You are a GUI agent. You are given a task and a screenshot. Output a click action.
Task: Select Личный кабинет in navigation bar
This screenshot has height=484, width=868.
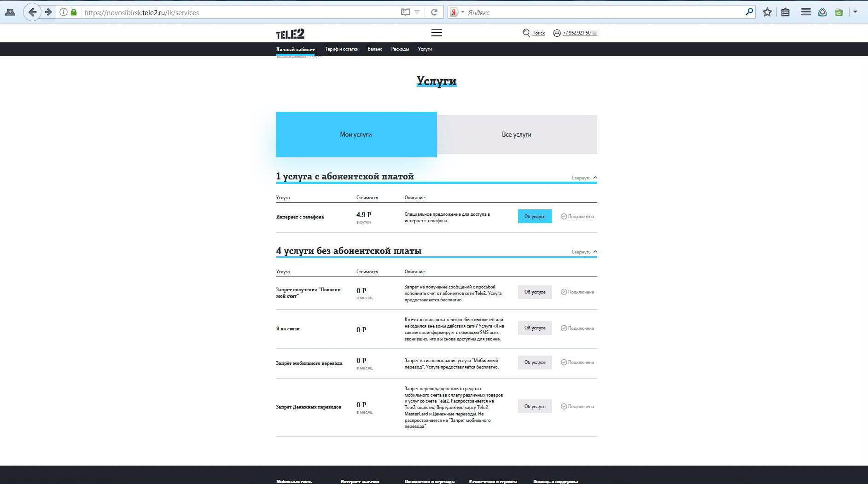[295, 49]
